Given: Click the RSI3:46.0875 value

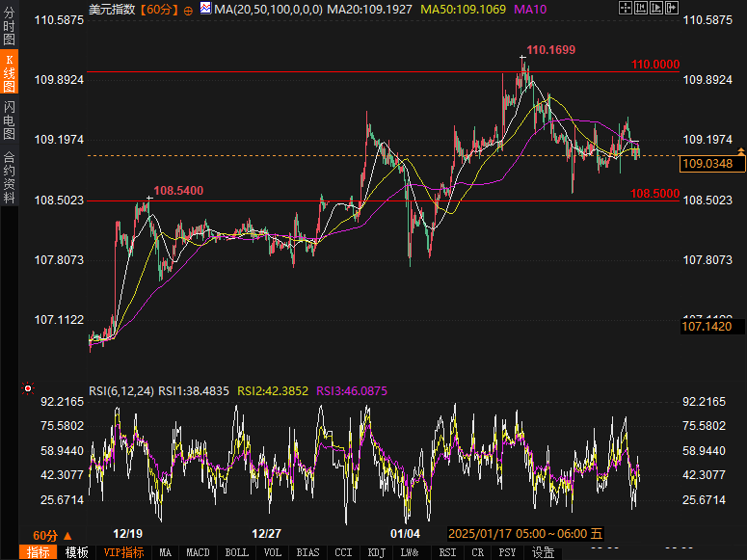Looking at the screenshot, I should 352,391.
